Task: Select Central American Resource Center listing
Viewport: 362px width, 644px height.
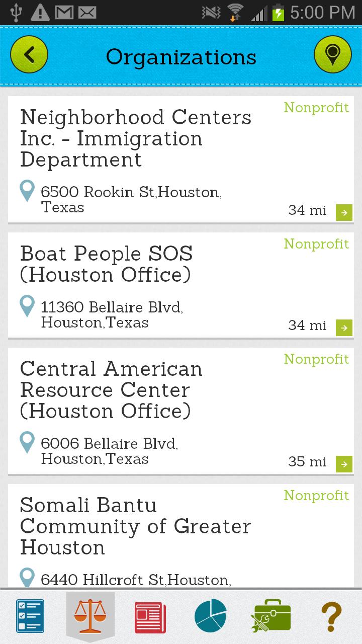Action: [x=112, y=390]
